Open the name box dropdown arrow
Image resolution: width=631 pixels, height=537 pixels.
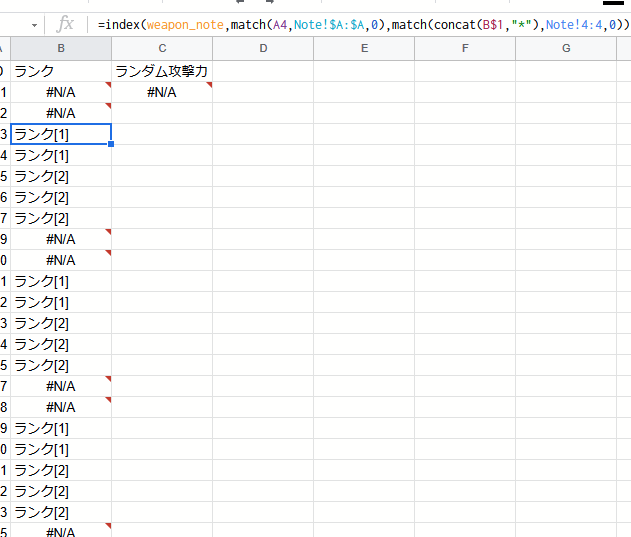34,25
